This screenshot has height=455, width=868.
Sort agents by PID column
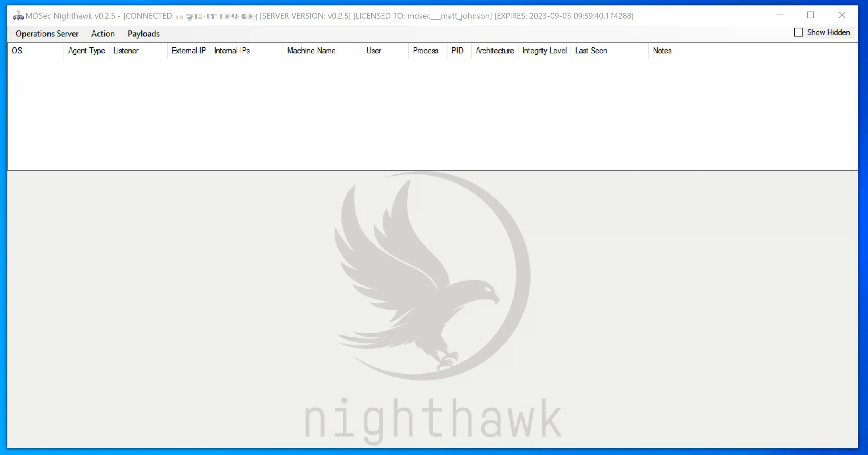tap(458, 51)
